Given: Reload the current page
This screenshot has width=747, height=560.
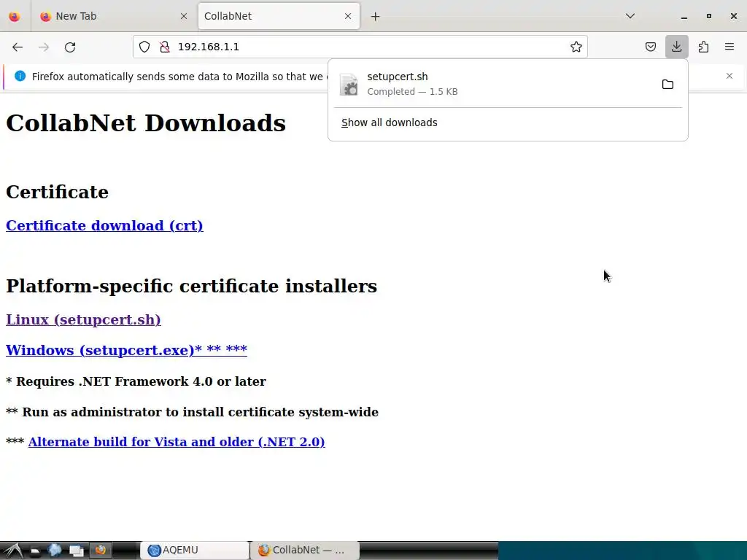Looking at the screenshot, I should coord(70,47).
